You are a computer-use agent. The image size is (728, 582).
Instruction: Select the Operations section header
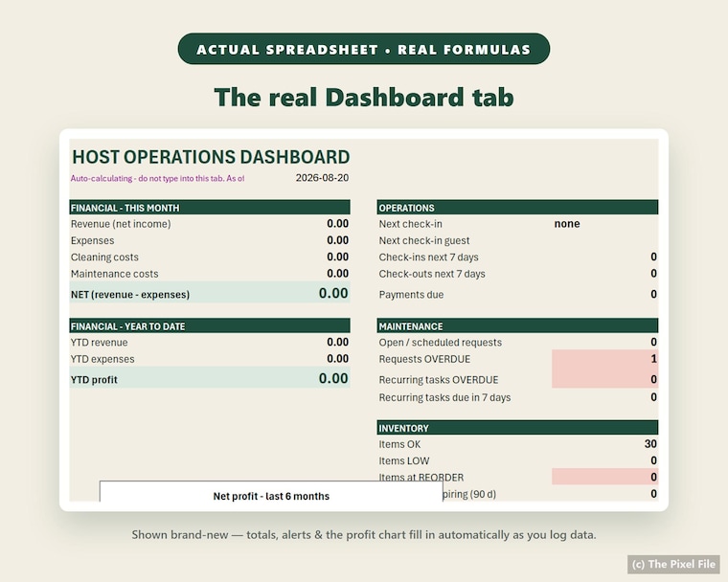tap(517, 208)
